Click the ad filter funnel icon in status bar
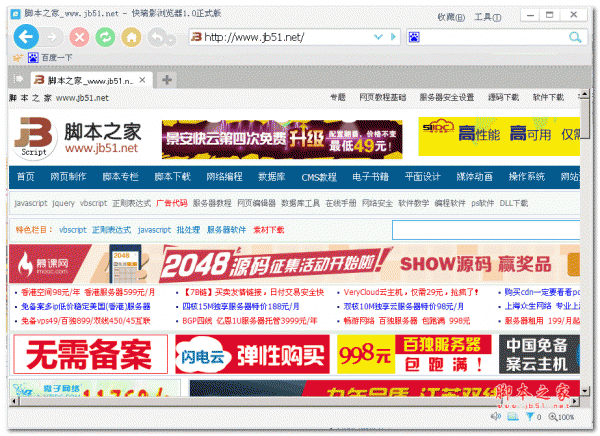The width and height of the screenshot is (600, 436). [x=530, y=416]
